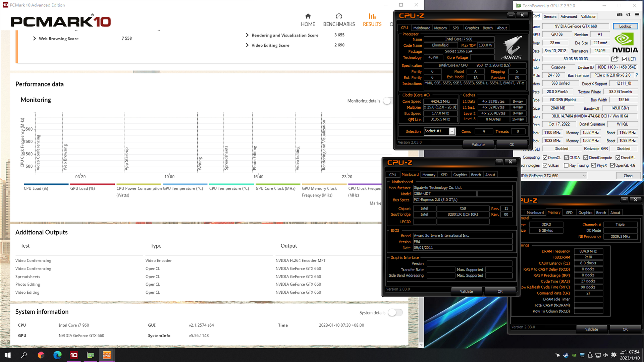Open the RESULTS bar chart icon
Viewport: 644px width, 362px height.
[x=372, y=16]
